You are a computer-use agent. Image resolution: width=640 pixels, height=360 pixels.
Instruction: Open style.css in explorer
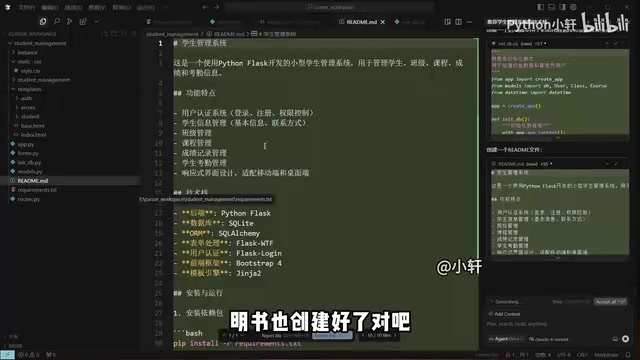click(31, 71)
